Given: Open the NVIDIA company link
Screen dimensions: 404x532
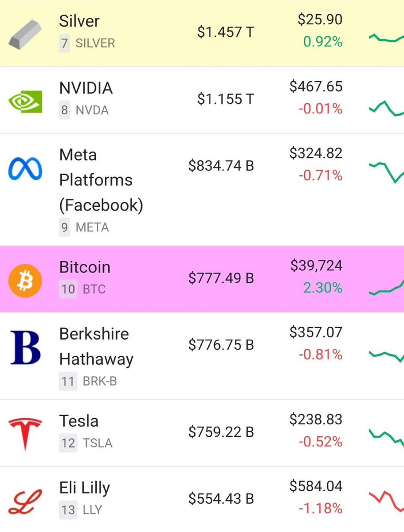Looking at the screenshot, I should coord(86,88).
